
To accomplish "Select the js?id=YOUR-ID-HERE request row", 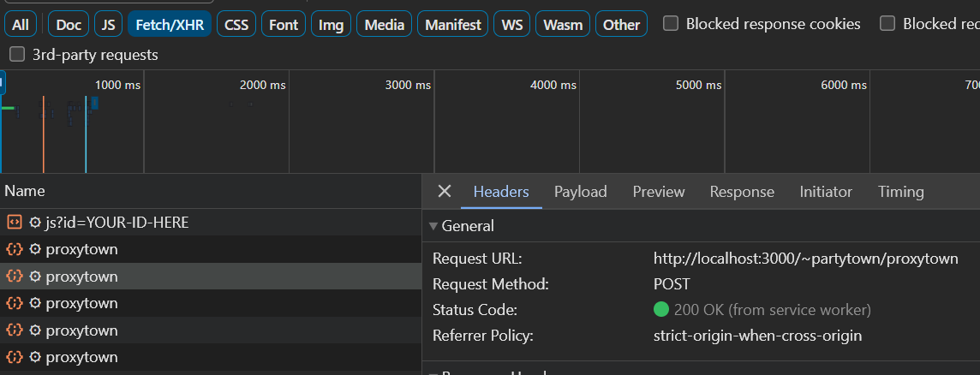I will 211,222.
